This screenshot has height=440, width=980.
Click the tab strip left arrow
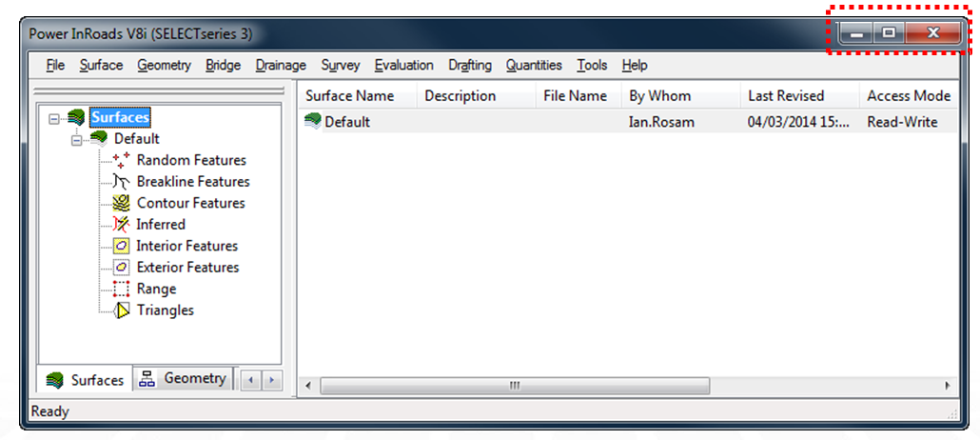click(250, 379)
